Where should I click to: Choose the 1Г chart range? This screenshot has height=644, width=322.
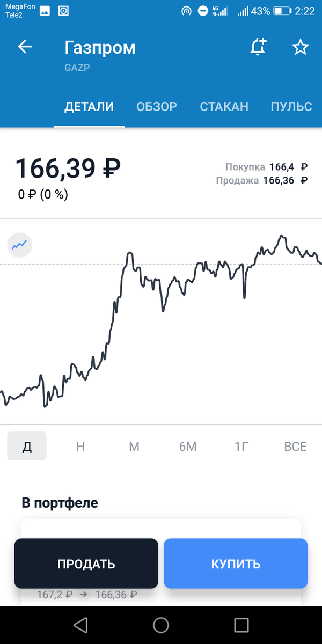pos(241,446)
